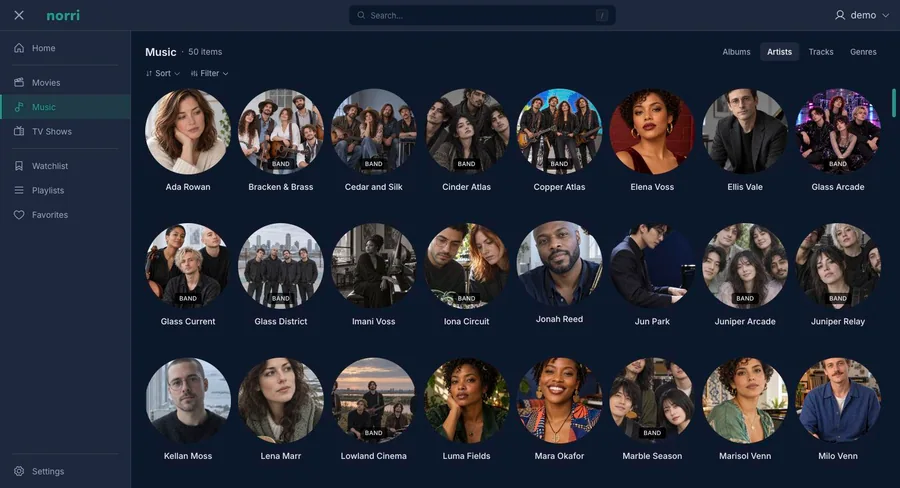
Task: Open Cinder Atlas band photo
Action: point(467,131)
